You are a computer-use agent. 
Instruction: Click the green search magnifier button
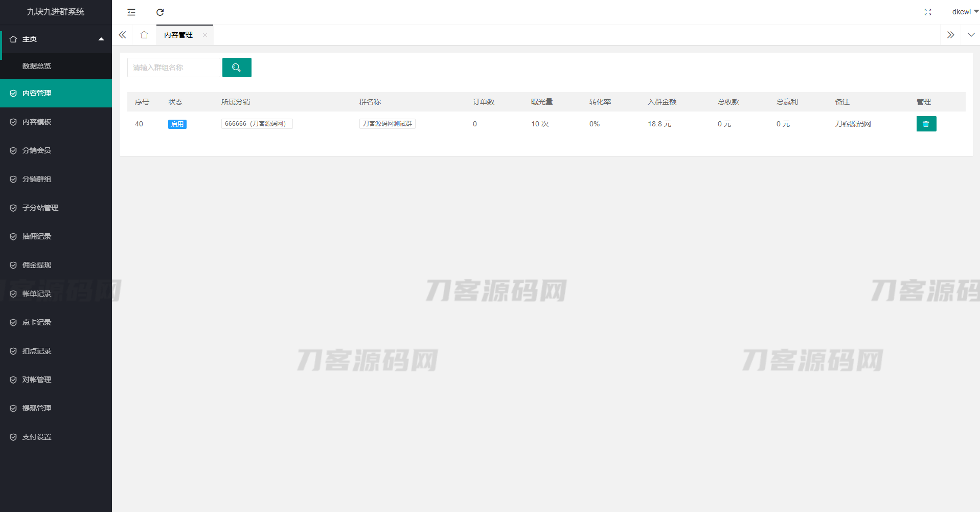click(237, 68)
